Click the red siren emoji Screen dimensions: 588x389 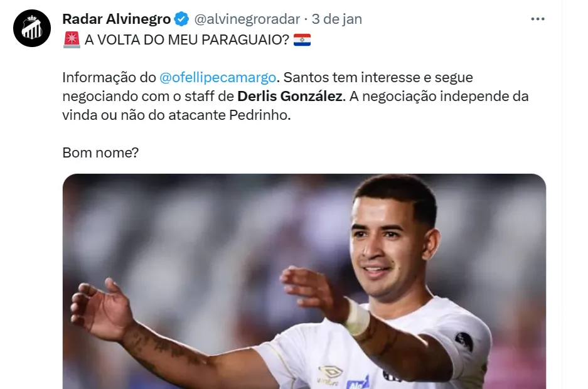point(72,40)
